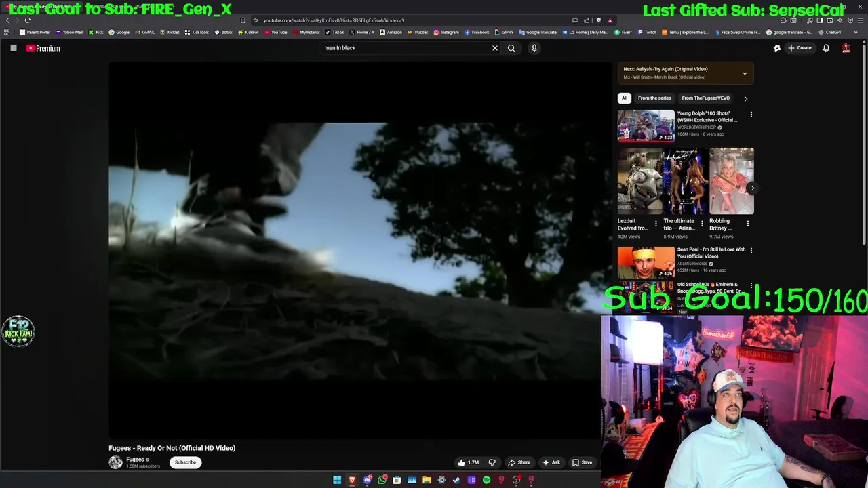Viewport: 868px width, 488px height.
Task: Click the magnifier search button
Action: (511, 48)
